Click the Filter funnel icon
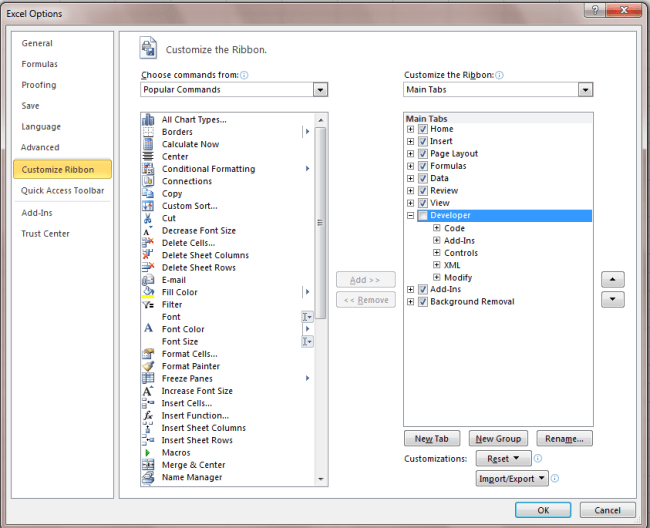Viewport: 650px width, 528px height. [149, 305]
